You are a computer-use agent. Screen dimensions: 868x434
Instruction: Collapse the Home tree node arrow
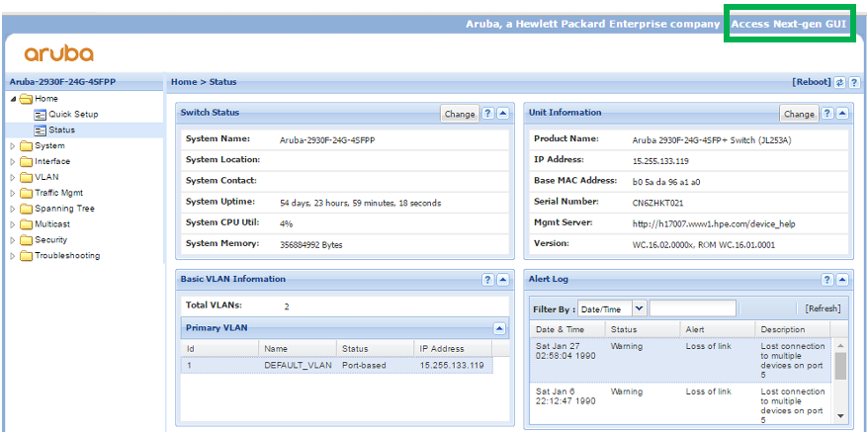click(x=13, y=99)
